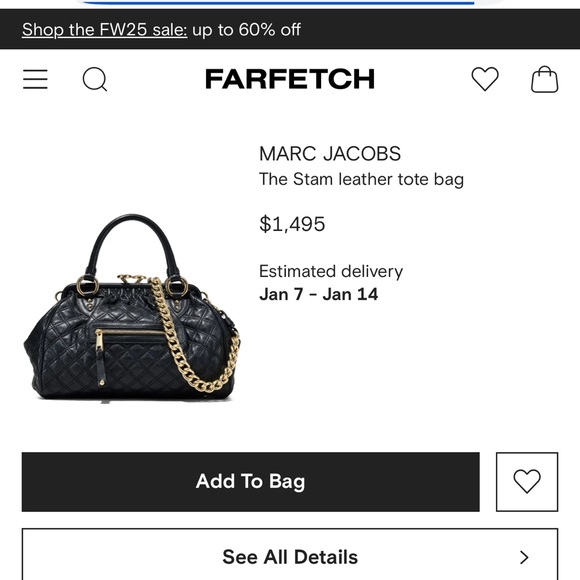
Task: Go to homepage via FARFETCH logo
Action: click(x=290, y=79)
